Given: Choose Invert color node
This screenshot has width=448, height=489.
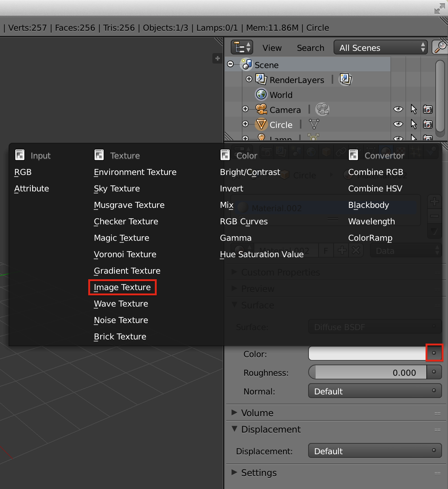Looking at the screenshot, I should [x=231, y=188].
